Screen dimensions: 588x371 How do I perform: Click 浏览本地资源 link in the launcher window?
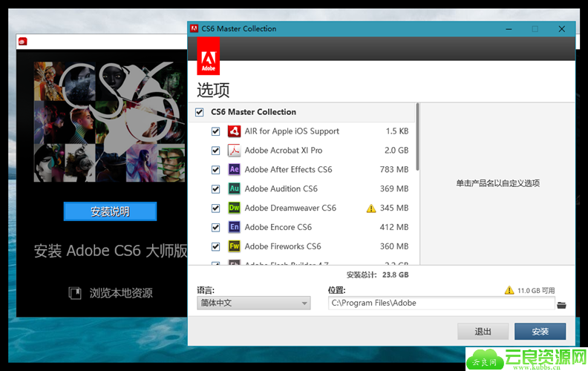tap(121, 293)
